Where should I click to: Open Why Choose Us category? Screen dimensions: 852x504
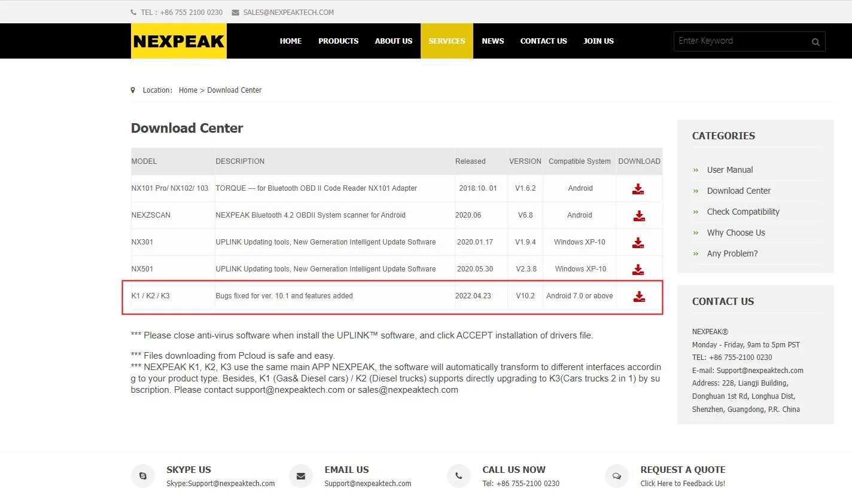736,233
